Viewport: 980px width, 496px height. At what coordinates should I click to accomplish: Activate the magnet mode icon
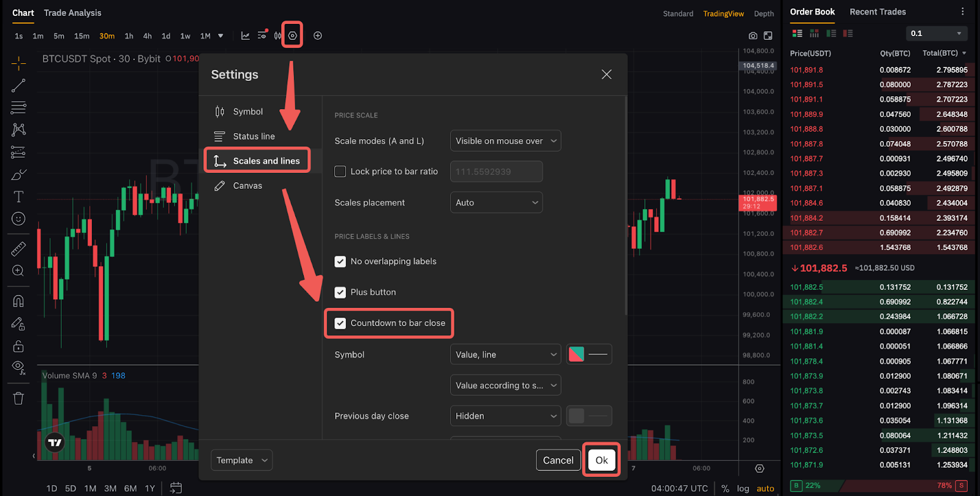coord(18,301)
